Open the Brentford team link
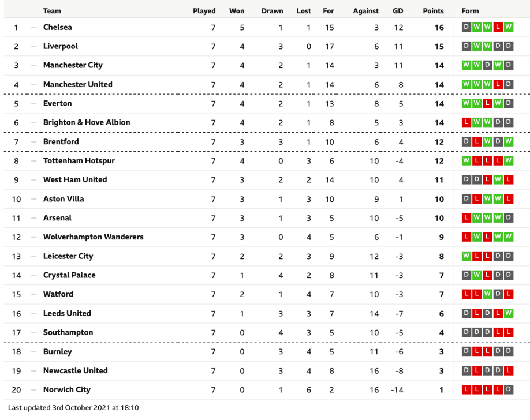530x420 pixels. click(61, 141)
